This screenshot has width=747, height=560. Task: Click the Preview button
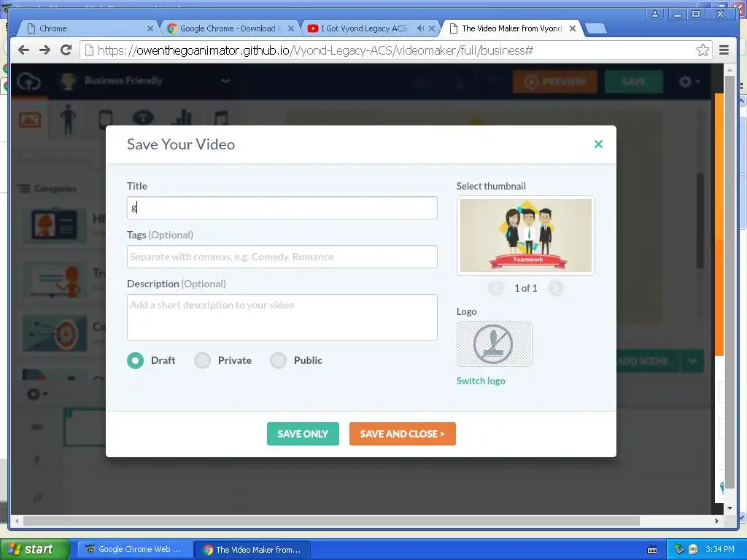click(x=555, y=82)
